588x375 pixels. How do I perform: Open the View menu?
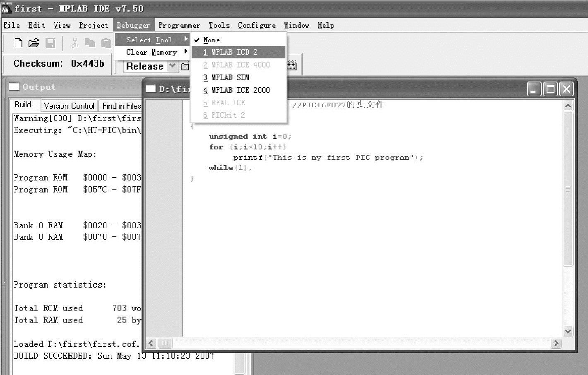[62, 25]
